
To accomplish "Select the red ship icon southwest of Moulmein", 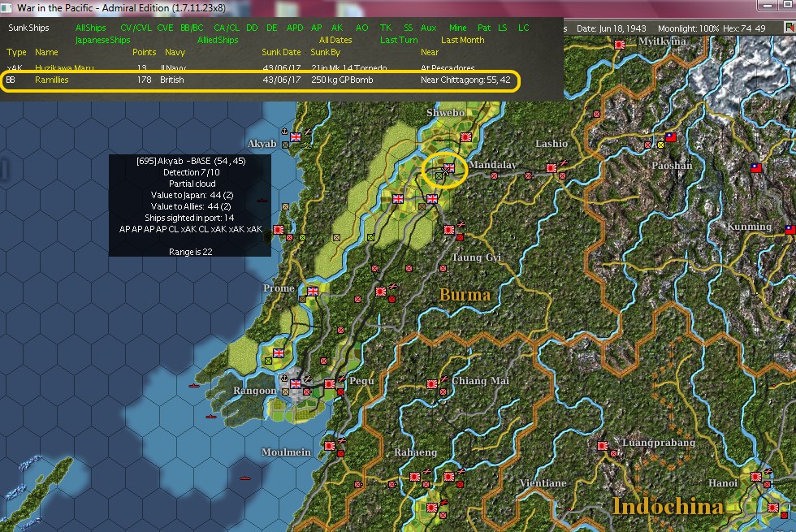I will coord(245,478).
